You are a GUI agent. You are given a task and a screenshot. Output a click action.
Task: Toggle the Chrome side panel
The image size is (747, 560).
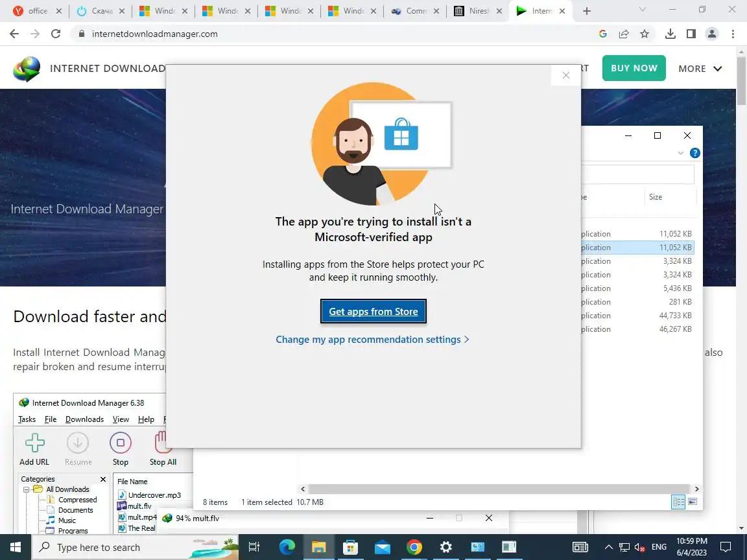691,34
